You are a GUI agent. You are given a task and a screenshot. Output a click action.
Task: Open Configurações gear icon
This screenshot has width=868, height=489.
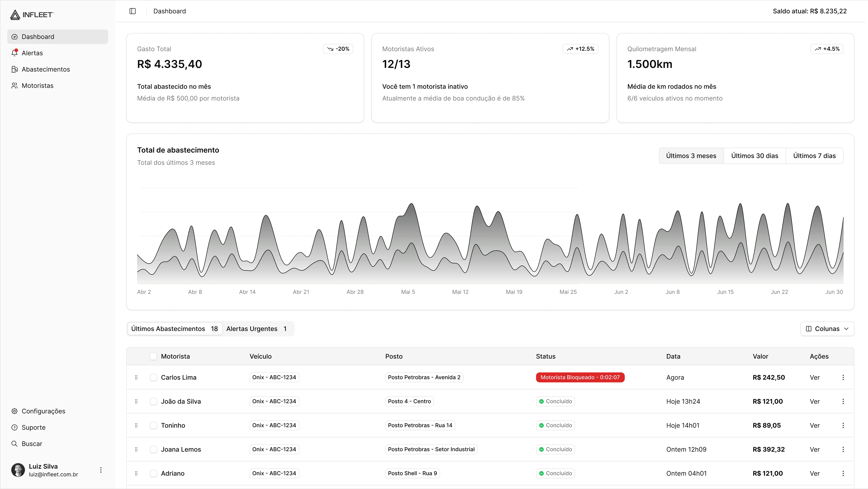(14, 411)
